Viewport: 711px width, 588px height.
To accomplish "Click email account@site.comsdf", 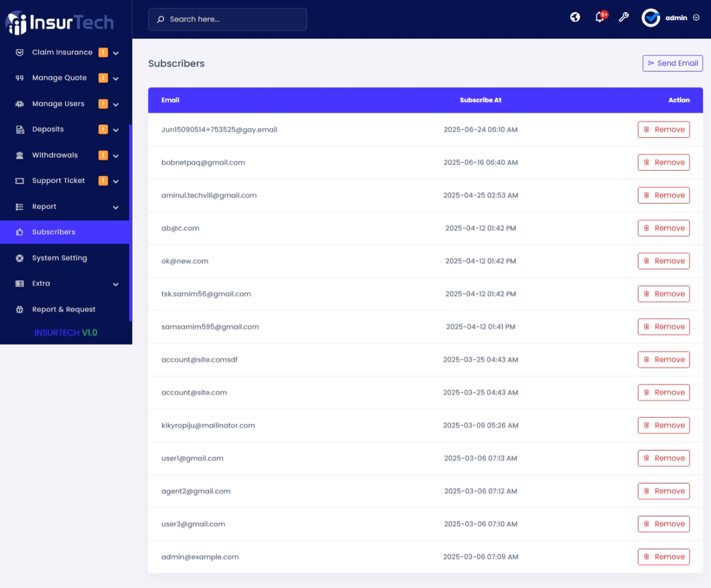I will 199,360.
